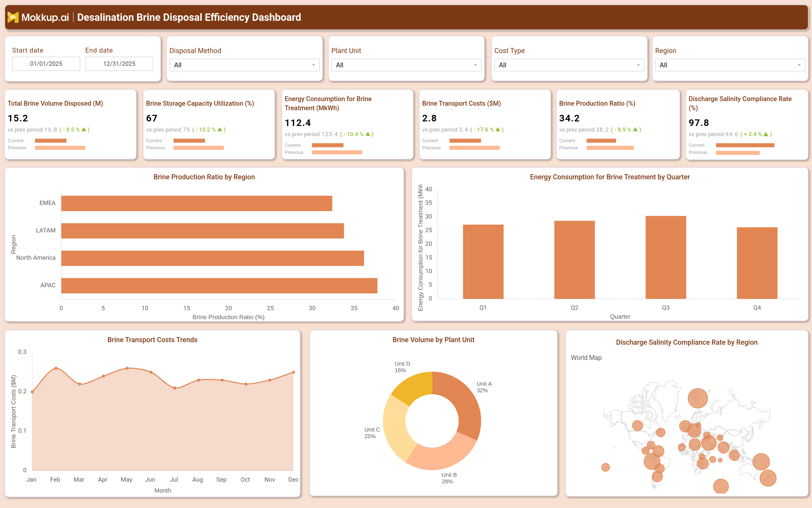
Task: Click the green trend arrow in Total Brine Volume card
Action: (84, 129)
